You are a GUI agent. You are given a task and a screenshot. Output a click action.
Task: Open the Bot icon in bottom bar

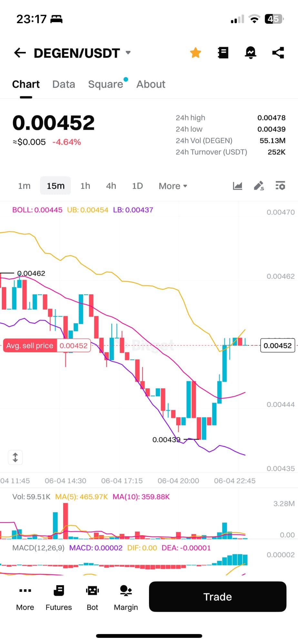tap(92, 598)
